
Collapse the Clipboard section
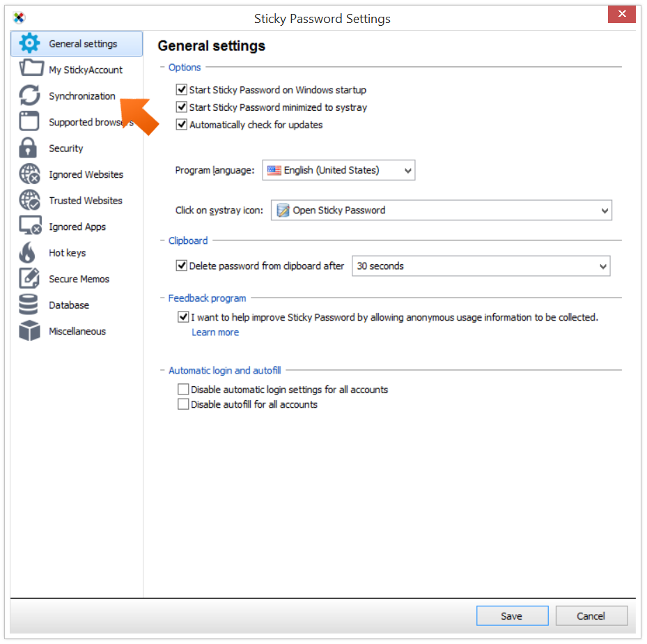pyautogui.click(x=162, y=240)
